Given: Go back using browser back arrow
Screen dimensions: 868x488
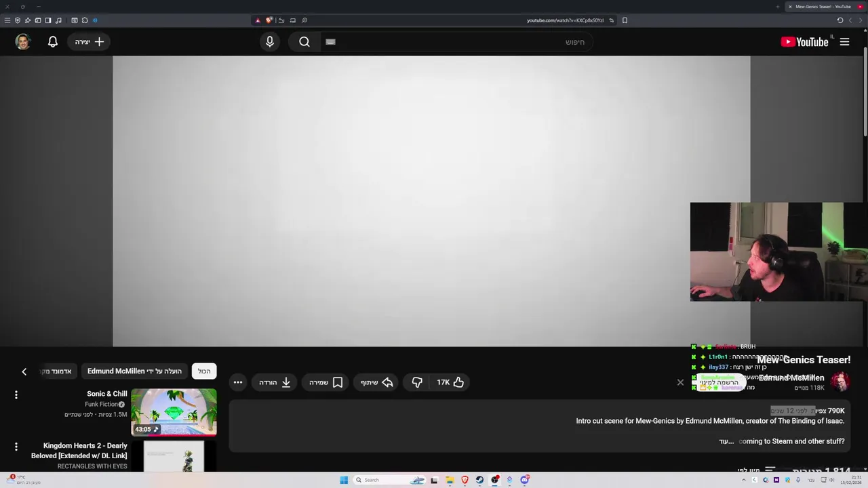Looking at the screenshot, I should click(861, 20).
